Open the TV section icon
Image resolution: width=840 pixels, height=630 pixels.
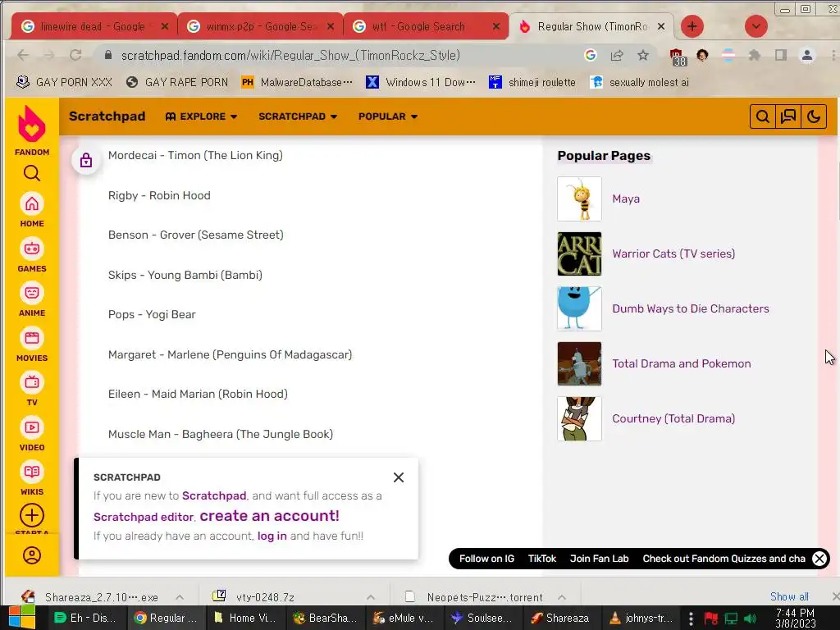click(32, 382)
